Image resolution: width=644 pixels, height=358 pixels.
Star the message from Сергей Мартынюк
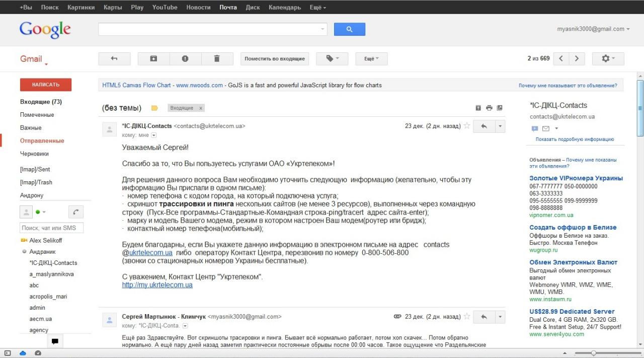click(467, 317)
